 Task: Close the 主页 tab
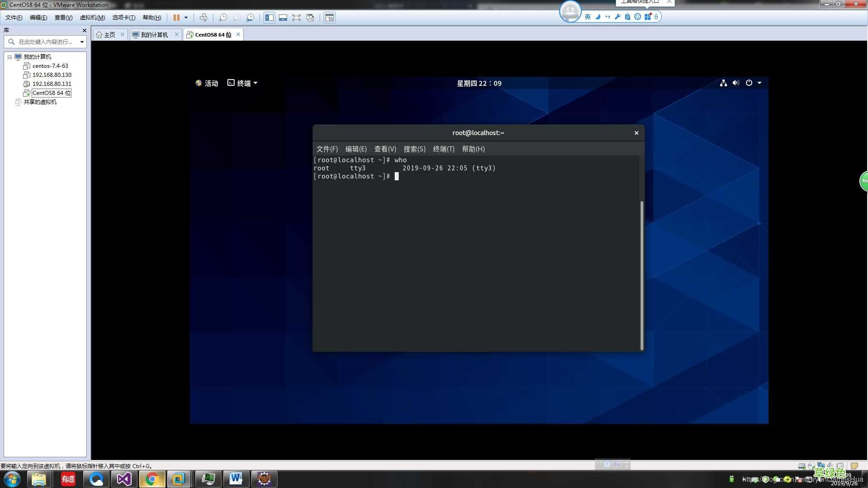coord(122,34)
